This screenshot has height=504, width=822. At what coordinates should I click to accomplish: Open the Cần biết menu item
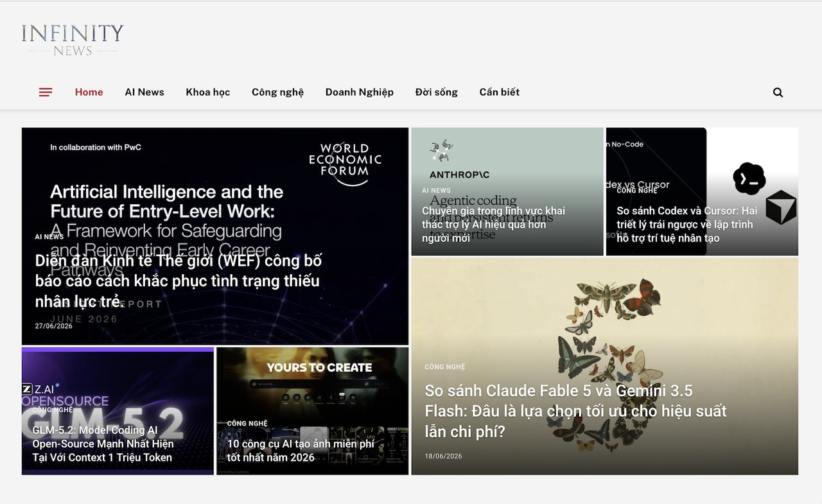(x=500, y=92)
